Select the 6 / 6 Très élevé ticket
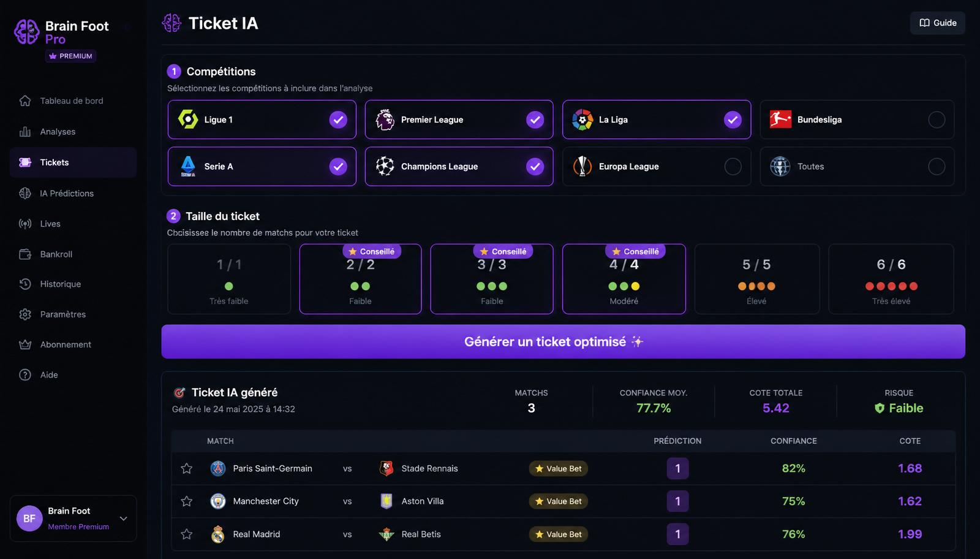980x559 pixels. pos(891,279)
